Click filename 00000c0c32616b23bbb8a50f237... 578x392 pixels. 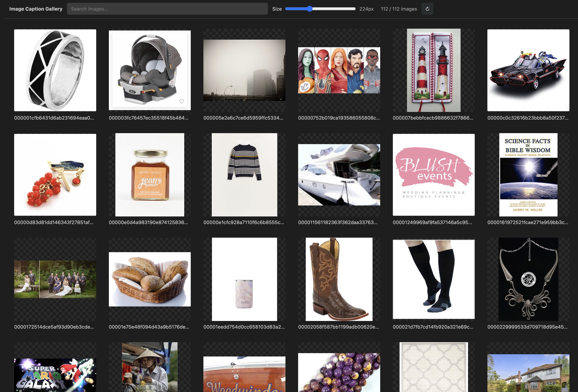[x=528, y=118]
